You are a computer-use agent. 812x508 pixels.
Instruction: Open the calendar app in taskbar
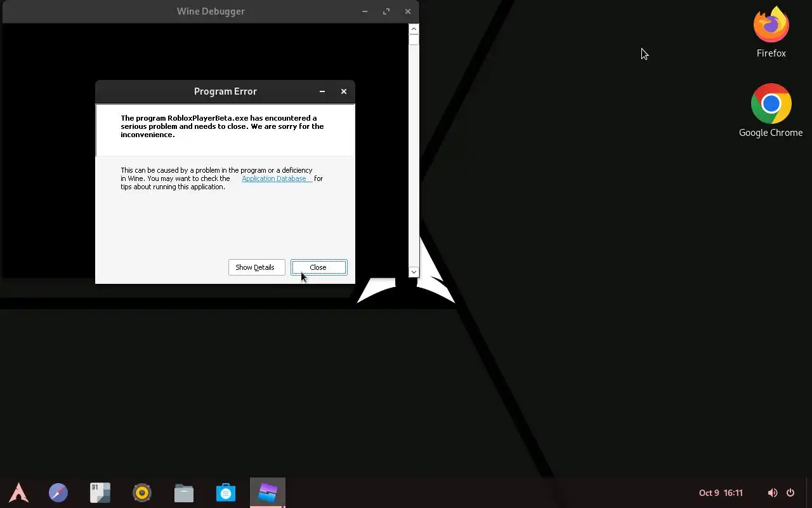click(x=100, y=493)
